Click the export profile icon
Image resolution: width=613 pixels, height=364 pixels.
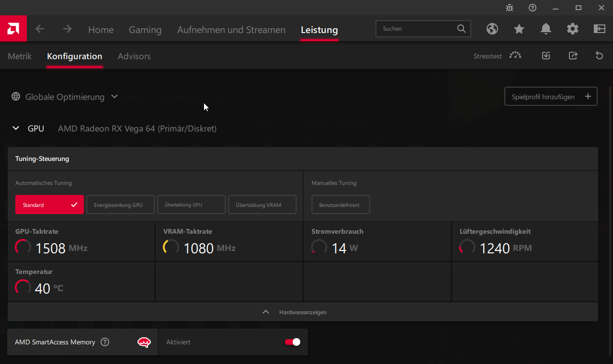(573, 56)
